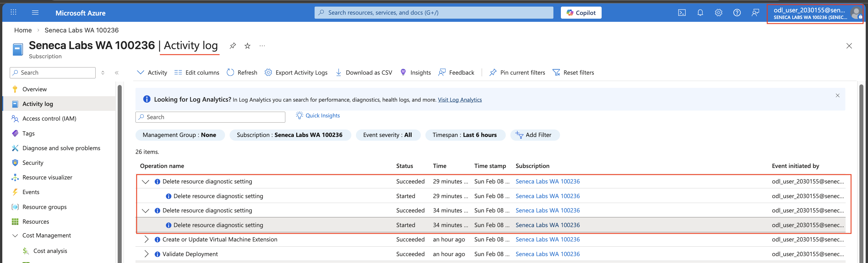Click the global search resources box
The image size is (868, 263).
[434, 12]
